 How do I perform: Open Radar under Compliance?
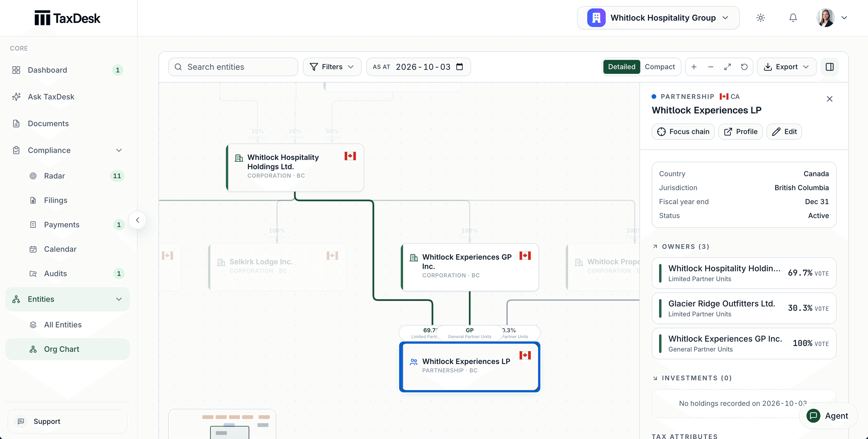[x=67, y=176]
